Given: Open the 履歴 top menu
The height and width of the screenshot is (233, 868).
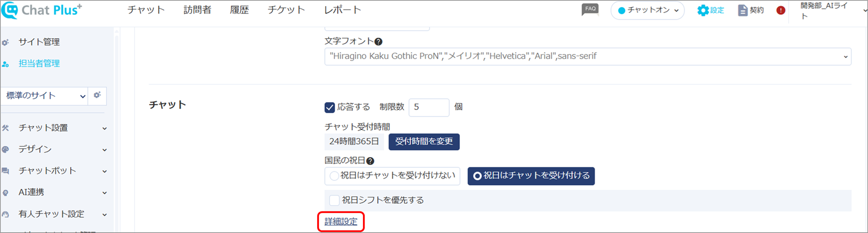Looking at the screenshot, I should (x=239, y=10).
